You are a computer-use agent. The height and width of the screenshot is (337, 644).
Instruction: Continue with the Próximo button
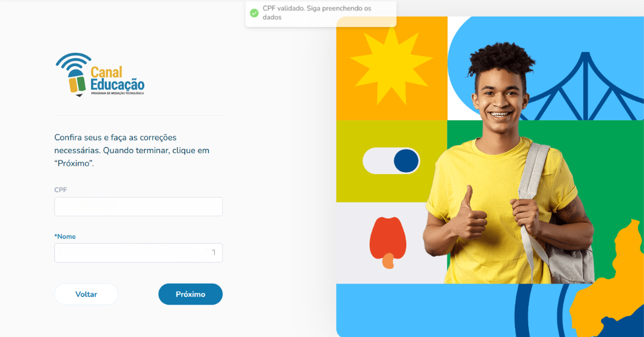coord(191,294)
